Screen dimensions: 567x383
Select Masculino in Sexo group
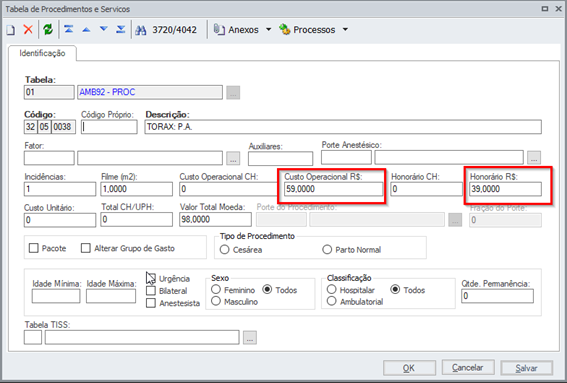(x=216, y=301)
